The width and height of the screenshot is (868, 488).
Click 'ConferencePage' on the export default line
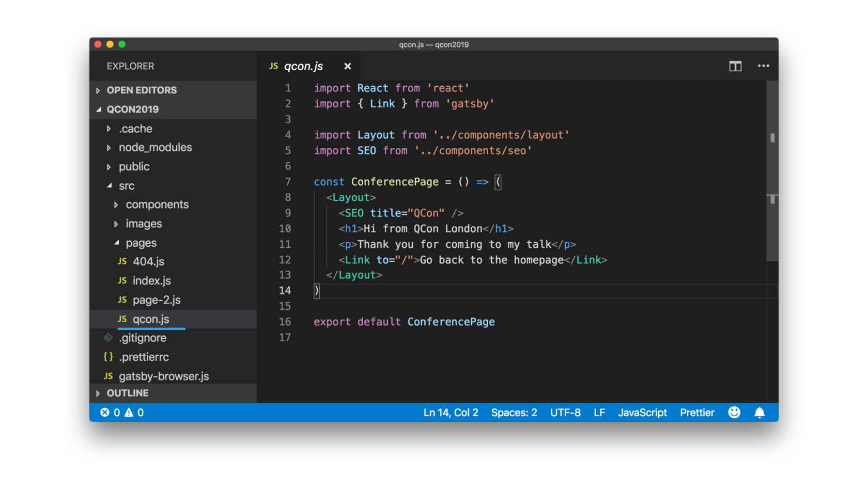tap(451, 322)
